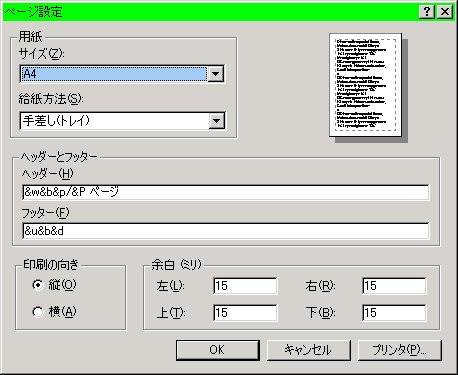
Task: Click the キャンセル button
Action: (309, 350)
